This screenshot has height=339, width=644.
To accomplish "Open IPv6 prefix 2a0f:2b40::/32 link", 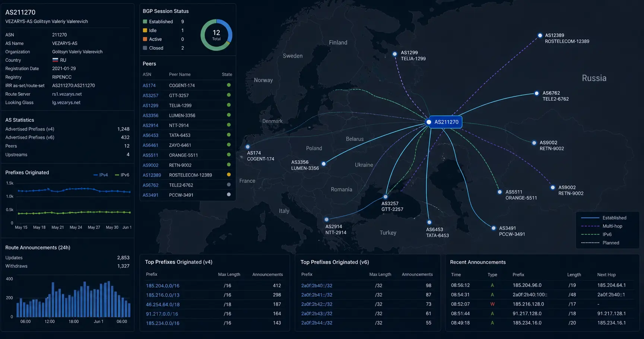I will (317, 286).
